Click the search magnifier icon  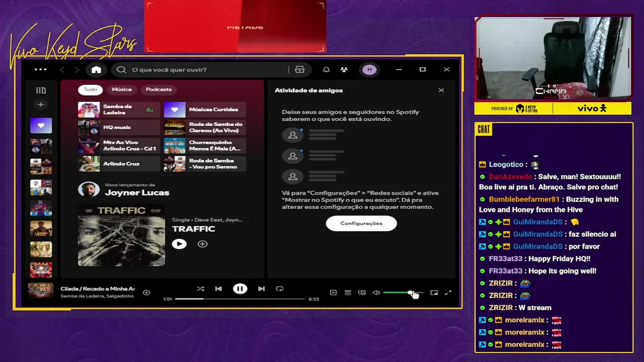click(x=121, y=70)
